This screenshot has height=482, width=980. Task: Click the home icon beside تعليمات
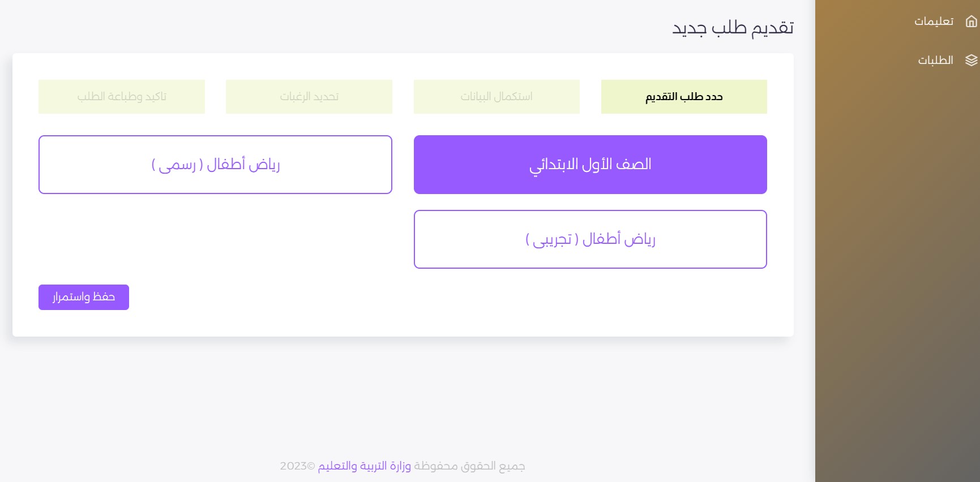(x=971, y=21)
